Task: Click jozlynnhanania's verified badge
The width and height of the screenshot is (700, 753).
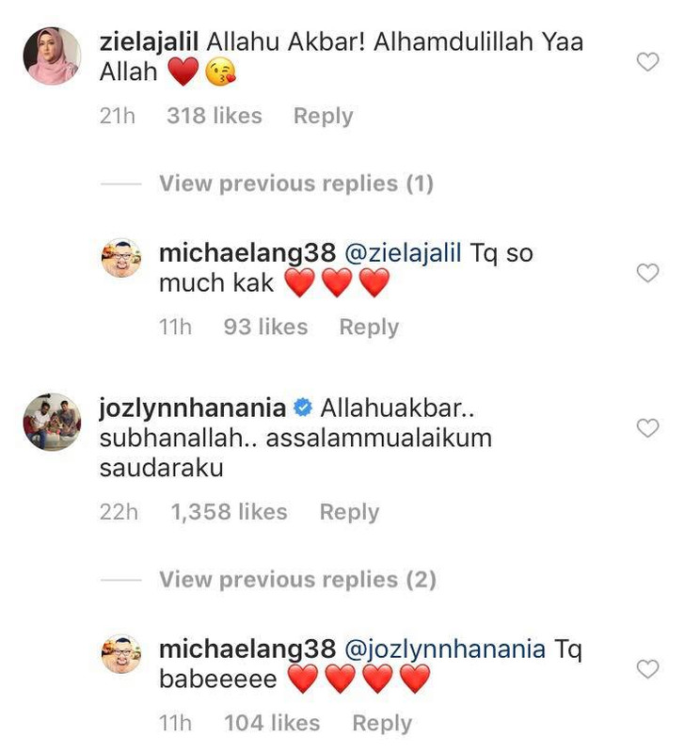Action: click(303, 409)
